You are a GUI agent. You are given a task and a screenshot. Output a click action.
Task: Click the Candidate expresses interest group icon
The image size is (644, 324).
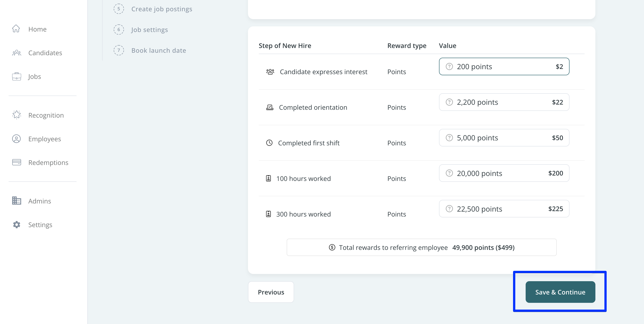270,72
